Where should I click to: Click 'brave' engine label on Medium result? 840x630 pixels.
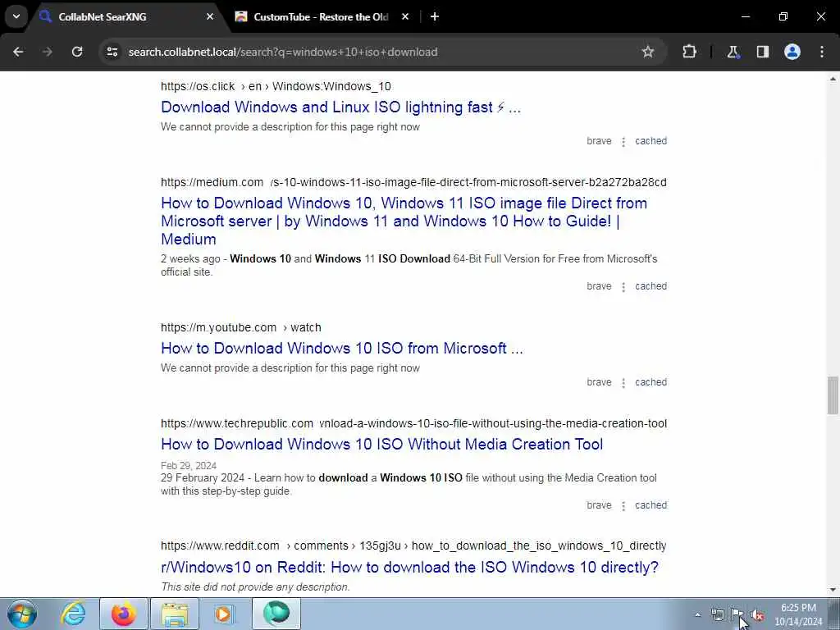click(599, 286)
